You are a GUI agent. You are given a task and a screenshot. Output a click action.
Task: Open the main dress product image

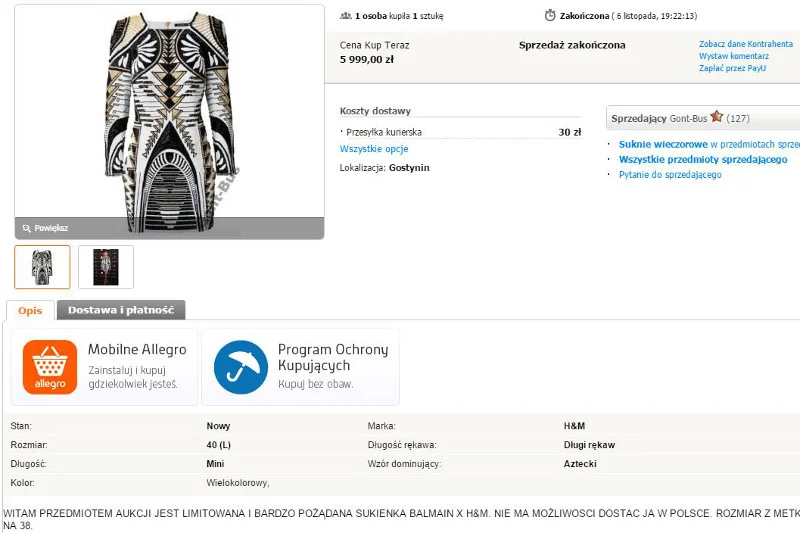(169, 121)
